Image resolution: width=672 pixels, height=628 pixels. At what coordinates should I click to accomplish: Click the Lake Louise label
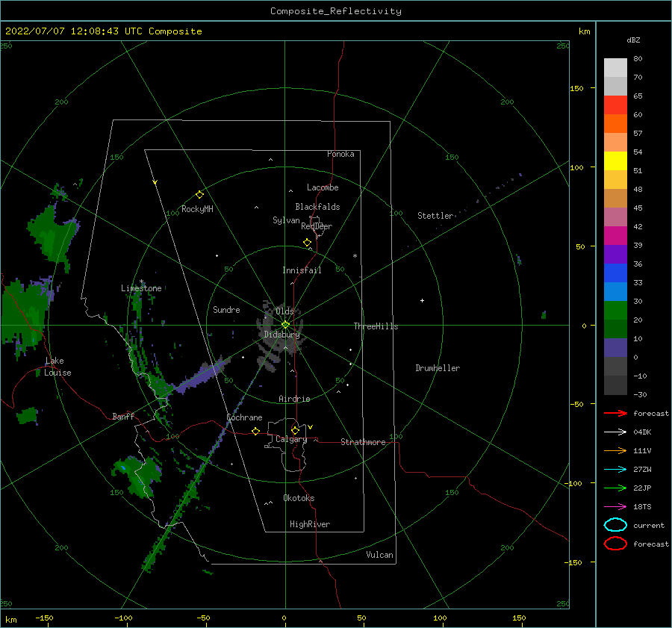57,367
